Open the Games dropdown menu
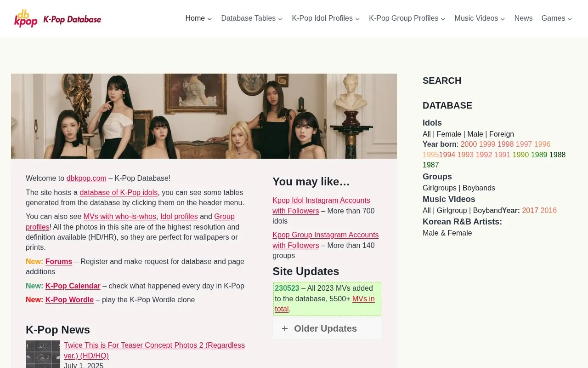 click(x=557, y=18)
